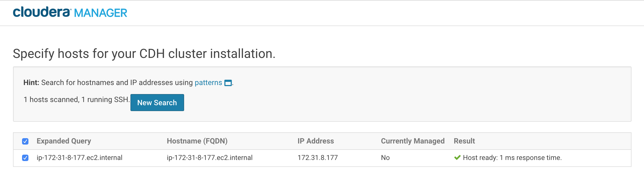
Task: Sort by the IP Address column header
Action: pos(316,141)
